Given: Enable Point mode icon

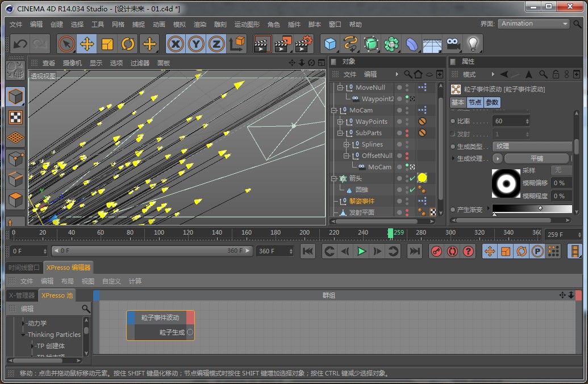Looking at the screenshot, I should pyautogui.click(x=15, y=159).
